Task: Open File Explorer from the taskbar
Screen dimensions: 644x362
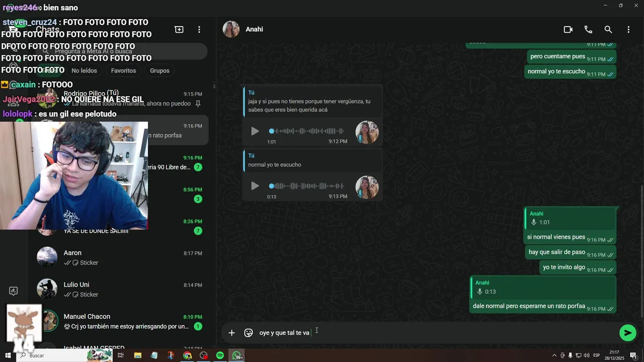Action: tap(137, 355)
